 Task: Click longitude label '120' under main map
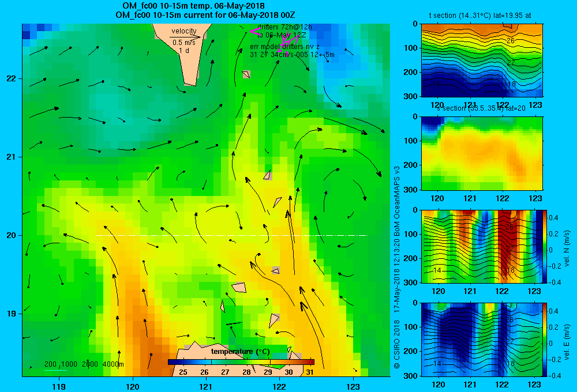pyautogui.click(x=133, y=386)
